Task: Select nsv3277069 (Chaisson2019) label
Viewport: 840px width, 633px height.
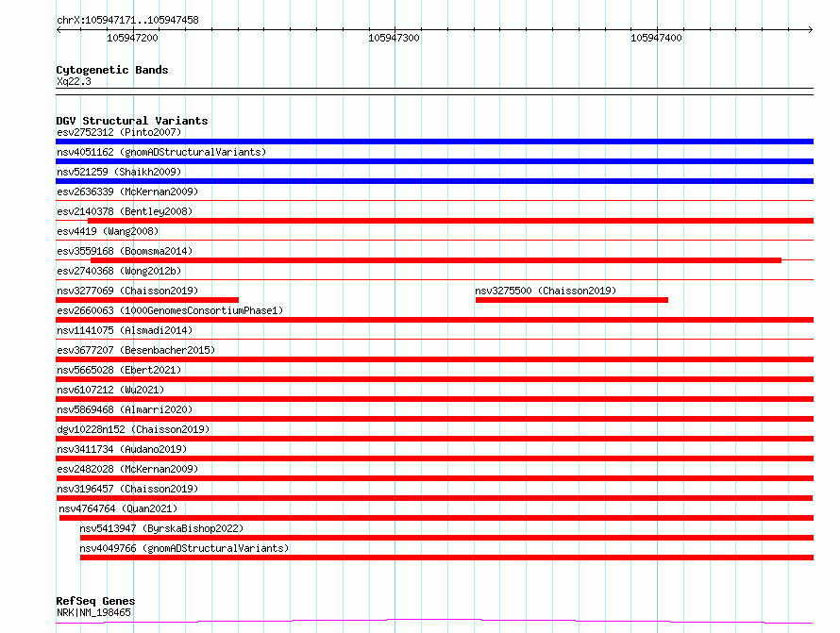Action: tap(127, 291)
